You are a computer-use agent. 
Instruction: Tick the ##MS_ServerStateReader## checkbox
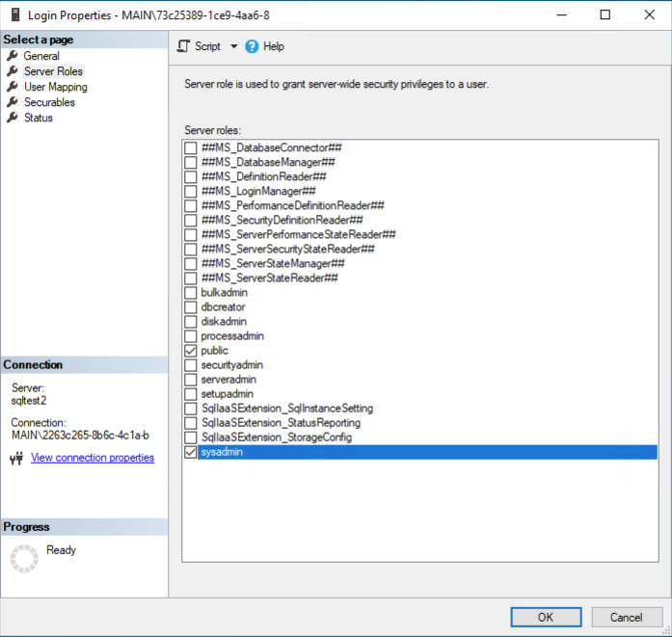(x=190, y=278)
